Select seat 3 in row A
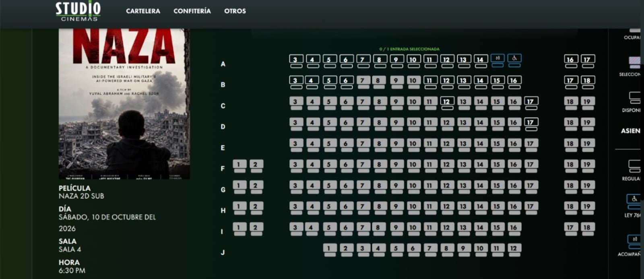644x279 pixels. (296, 61)
